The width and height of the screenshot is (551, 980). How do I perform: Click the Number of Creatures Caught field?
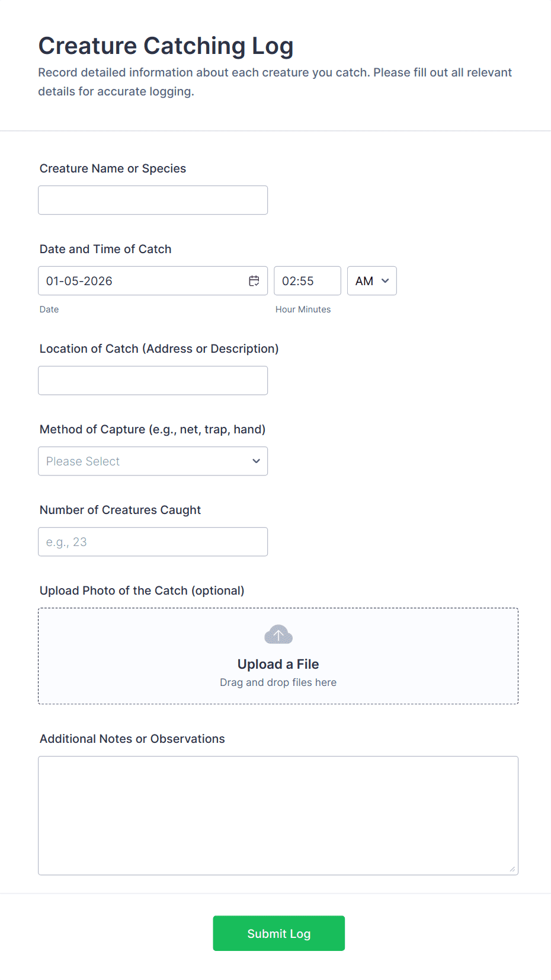[152, 541]
